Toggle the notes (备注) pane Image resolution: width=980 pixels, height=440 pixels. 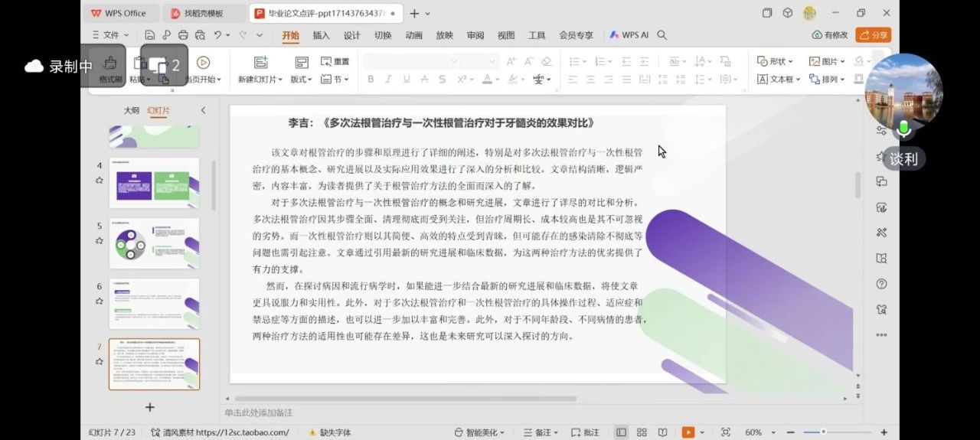[538, 432]
